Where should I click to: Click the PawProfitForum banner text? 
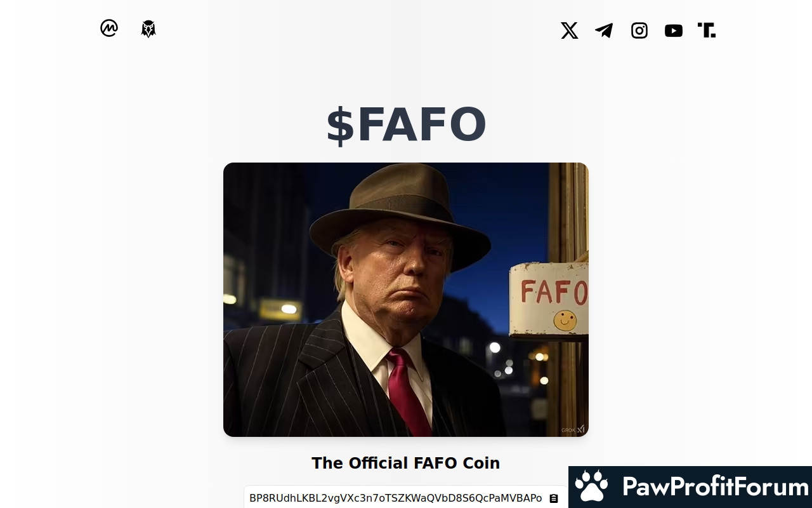[x=715, y=487]
